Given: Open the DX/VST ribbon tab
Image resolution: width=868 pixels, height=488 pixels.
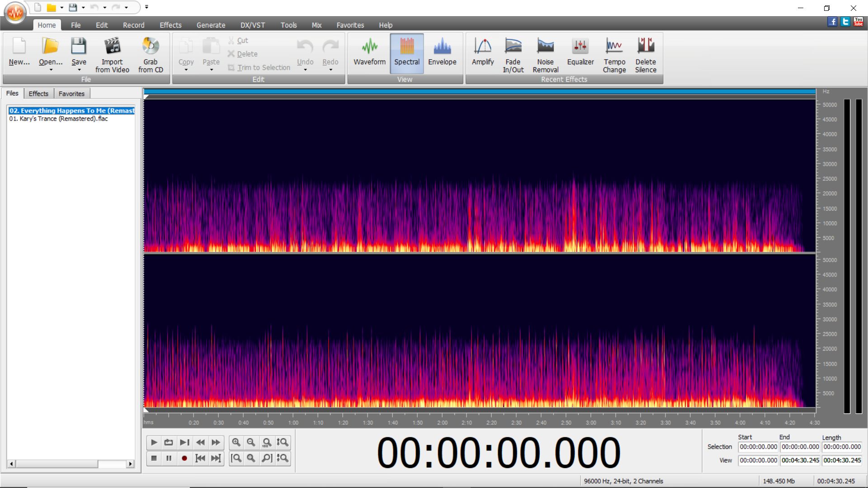Looking at the screenshot, I should click(253, 25).
